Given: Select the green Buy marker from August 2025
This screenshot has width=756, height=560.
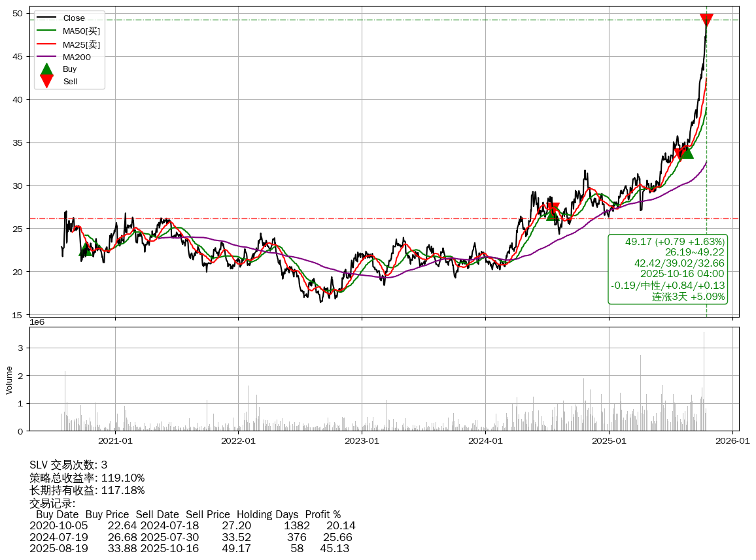Looking at the screenshot, I should [686, 152].
